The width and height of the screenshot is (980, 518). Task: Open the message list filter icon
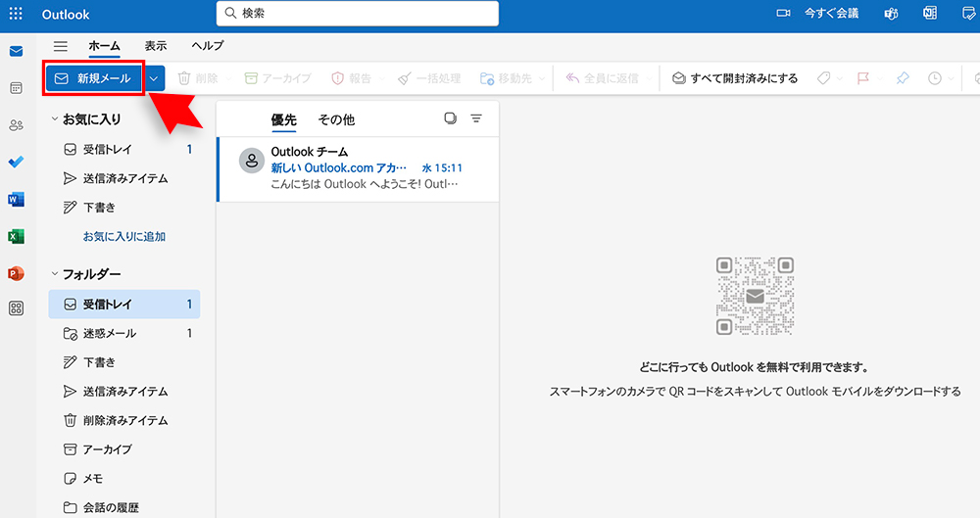[x=476, y=118]
